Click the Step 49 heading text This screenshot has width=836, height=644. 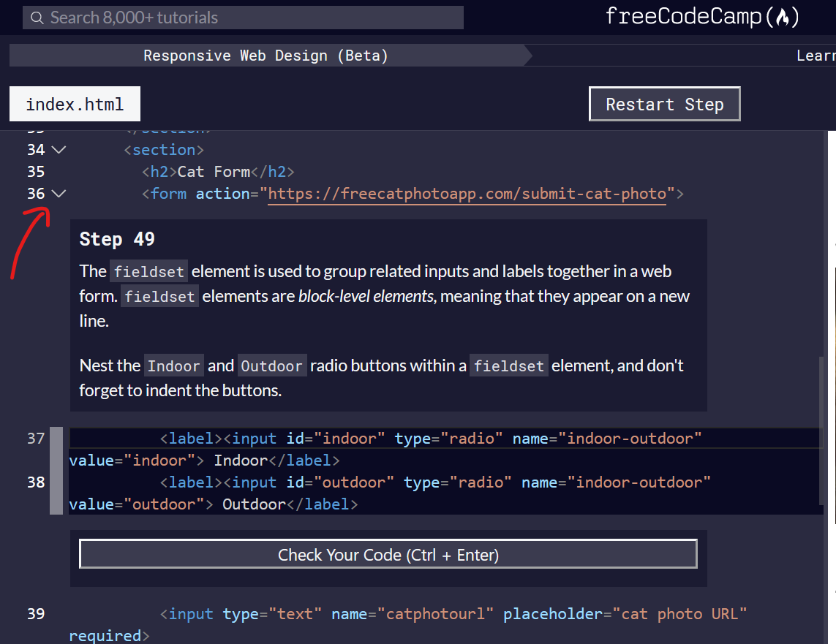tap(116, 239)
